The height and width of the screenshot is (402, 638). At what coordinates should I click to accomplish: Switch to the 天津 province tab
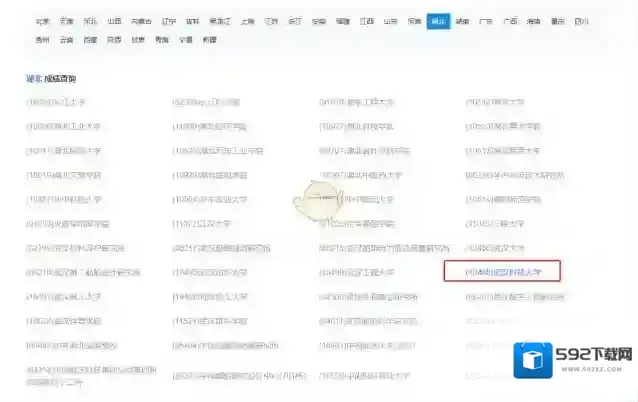(66, 21)
